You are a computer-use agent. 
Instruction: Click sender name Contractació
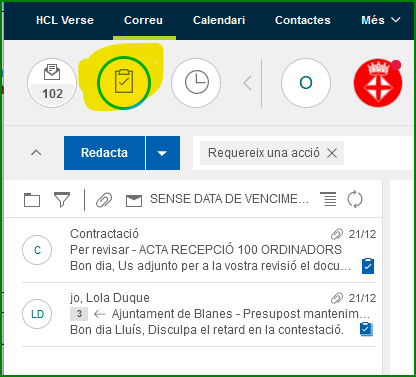coord(104,234)
